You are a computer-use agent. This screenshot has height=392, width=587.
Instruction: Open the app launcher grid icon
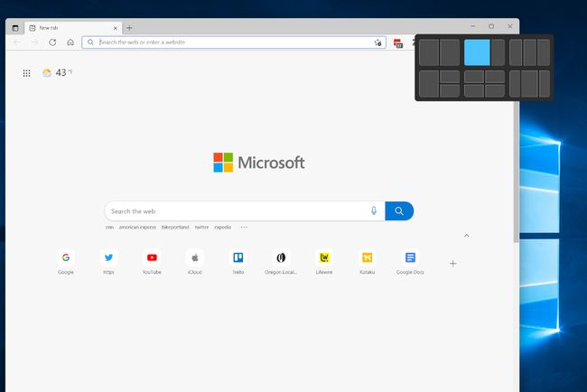(x=26, y=73)
